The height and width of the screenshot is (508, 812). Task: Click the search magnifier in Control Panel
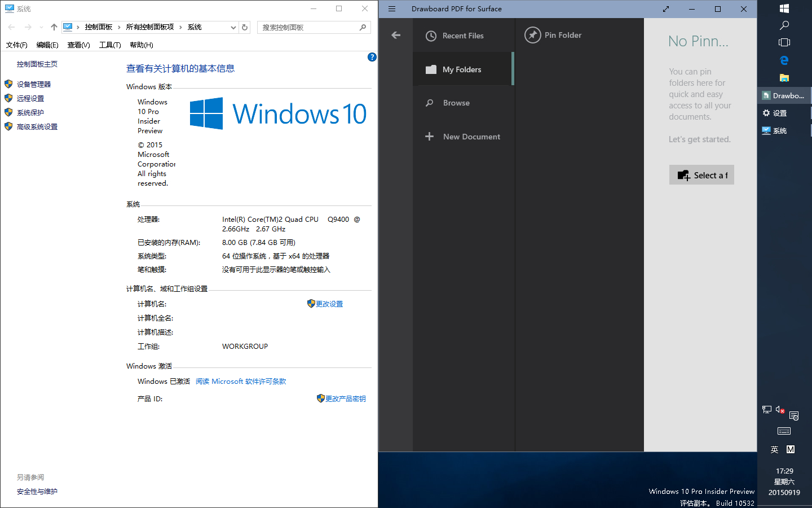[x=363, y=27]
